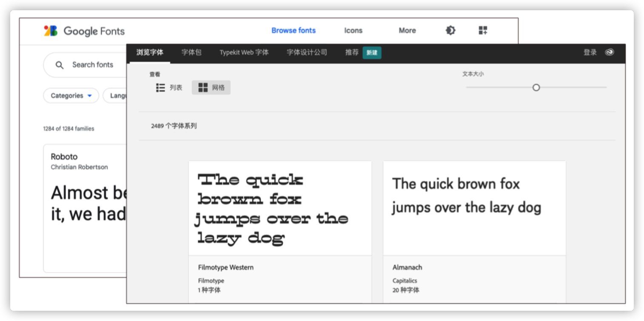This screenshot has height=321, width=644.
Task: Click the 2489 个字体系列 count text
Action: point(174,126)
